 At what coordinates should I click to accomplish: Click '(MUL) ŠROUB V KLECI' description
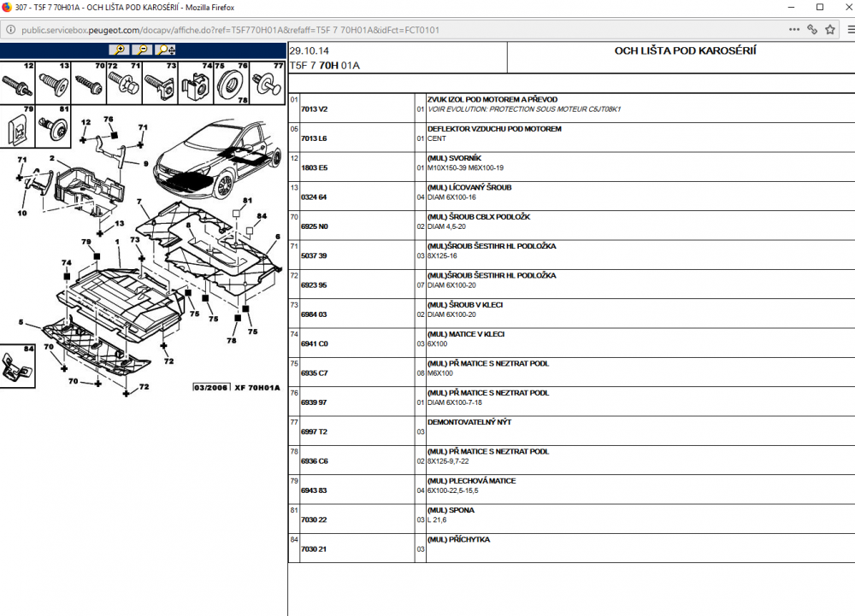[465, 305]
